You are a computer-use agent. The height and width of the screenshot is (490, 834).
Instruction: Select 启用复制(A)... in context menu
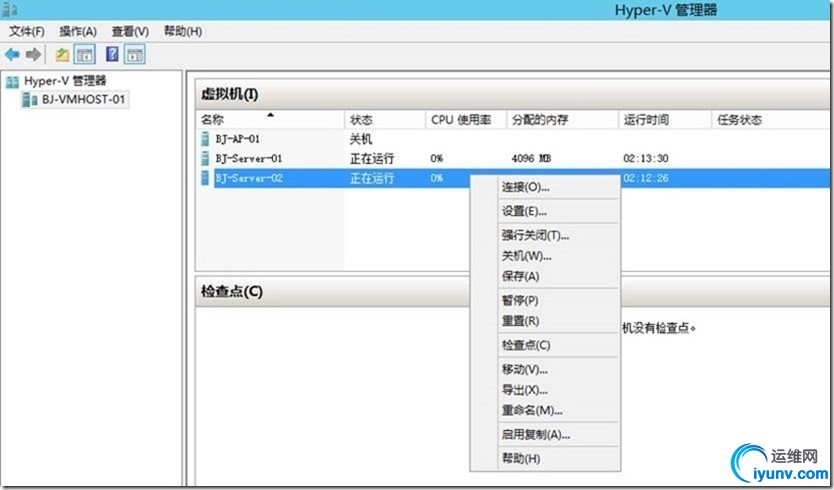pos(546,435)
